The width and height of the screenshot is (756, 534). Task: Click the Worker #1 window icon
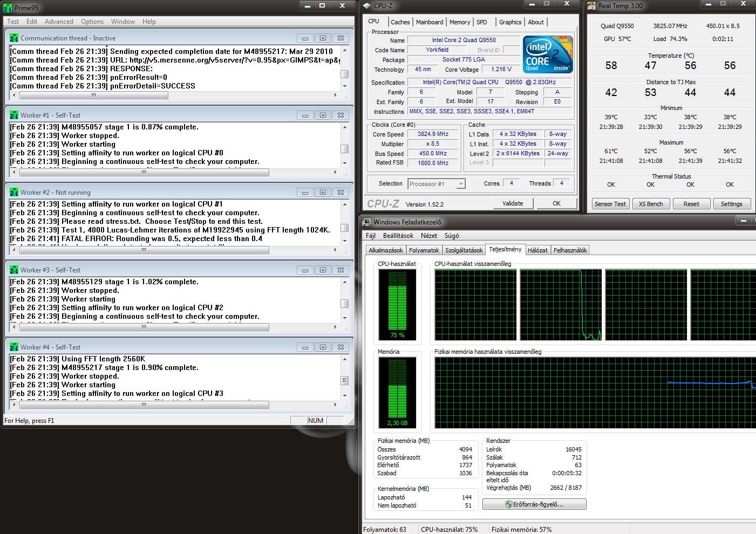pyautogui.click(x=14, y=115)
